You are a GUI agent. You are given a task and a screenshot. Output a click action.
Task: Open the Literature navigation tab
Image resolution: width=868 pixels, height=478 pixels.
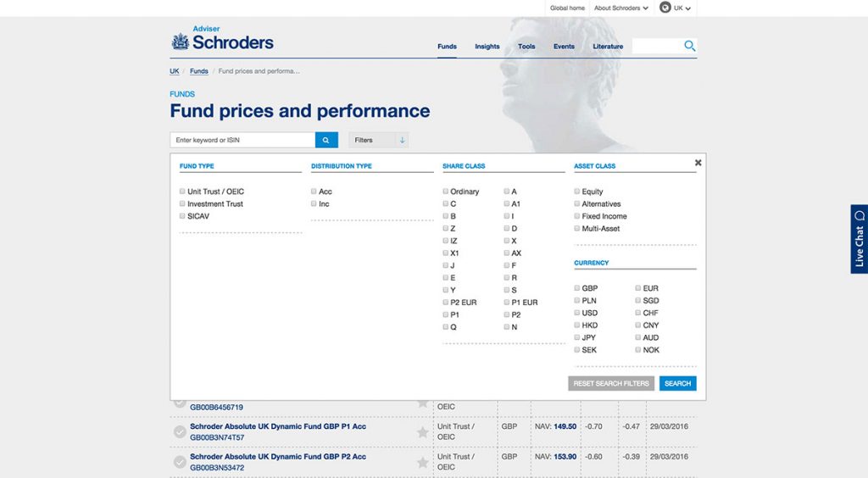tap(608, 47)
